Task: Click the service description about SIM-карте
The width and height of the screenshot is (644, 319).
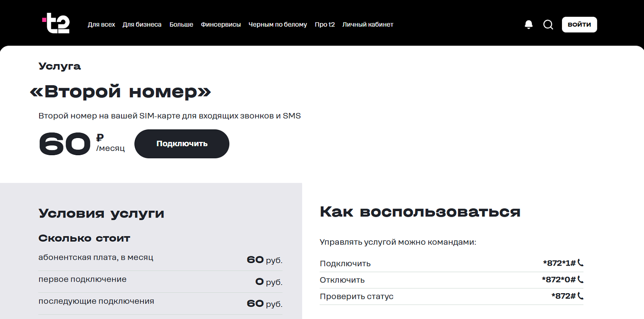Action: click(170, 116)
